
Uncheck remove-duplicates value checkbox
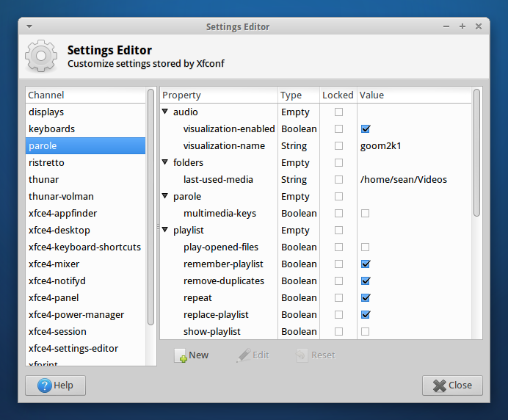click(366, 281)
